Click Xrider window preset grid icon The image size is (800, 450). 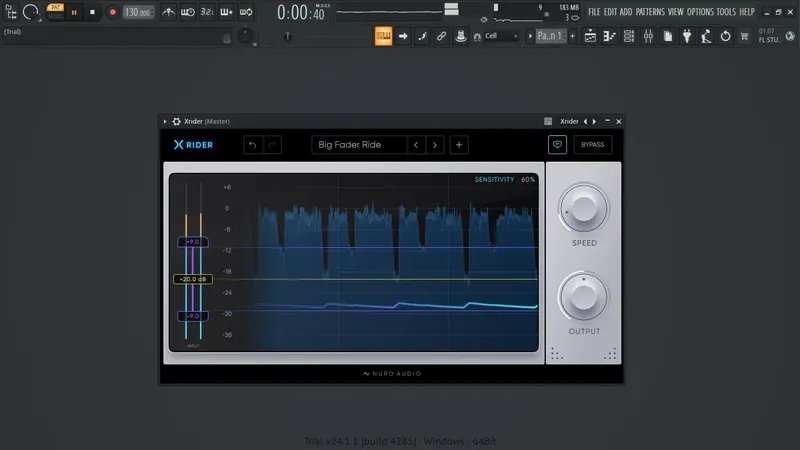548,121
